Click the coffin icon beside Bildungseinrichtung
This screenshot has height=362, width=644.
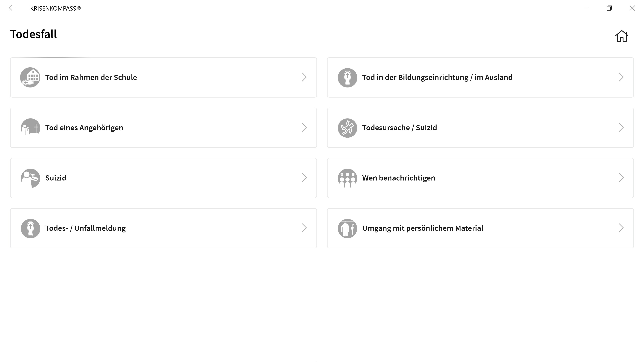[x=347, y=77]
